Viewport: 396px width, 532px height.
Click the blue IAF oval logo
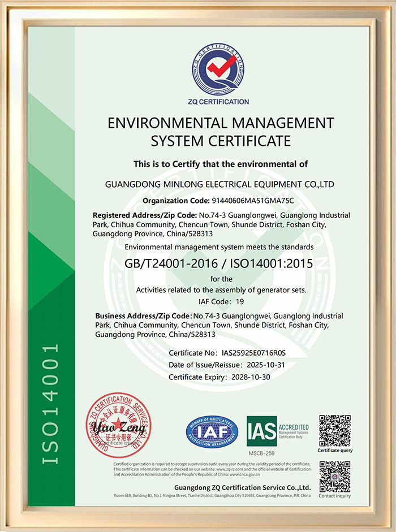[212, 433]
